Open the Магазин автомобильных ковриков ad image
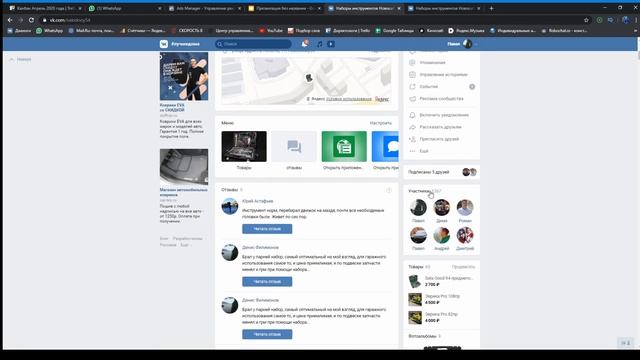This screenshot has height=360, width=640. pyautogui.click(x=184, y=167)
